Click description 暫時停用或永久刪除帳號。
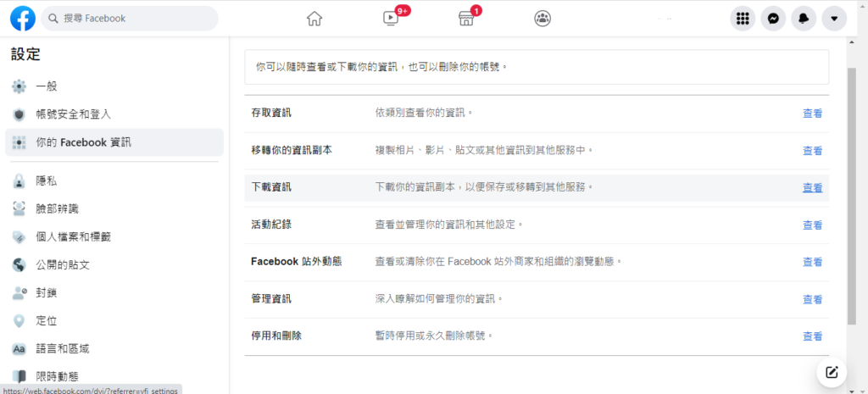The width and height of the screenshot is (868, 394). point(434,336)
